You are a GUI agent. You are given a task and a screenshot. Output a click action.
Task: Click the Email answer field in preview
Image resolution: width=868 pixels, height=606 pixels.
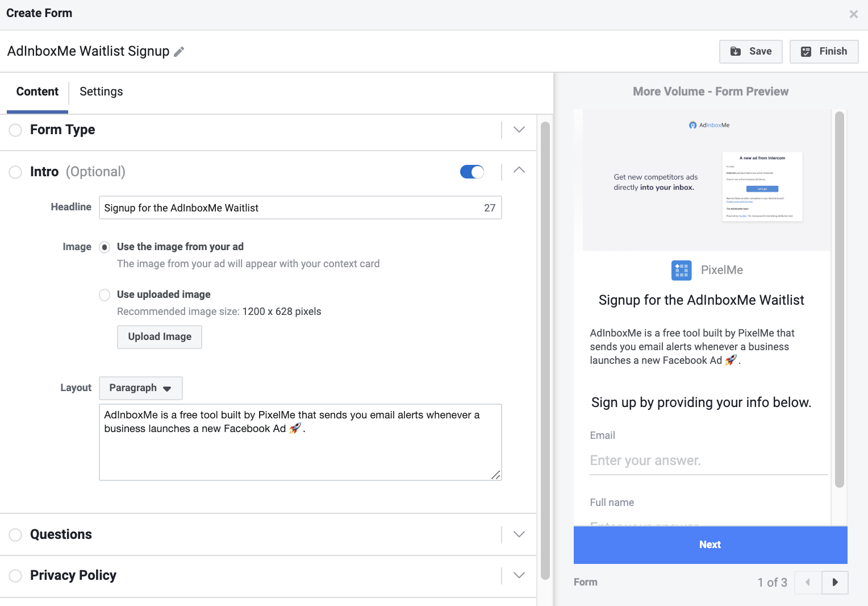tap(708, 461)
